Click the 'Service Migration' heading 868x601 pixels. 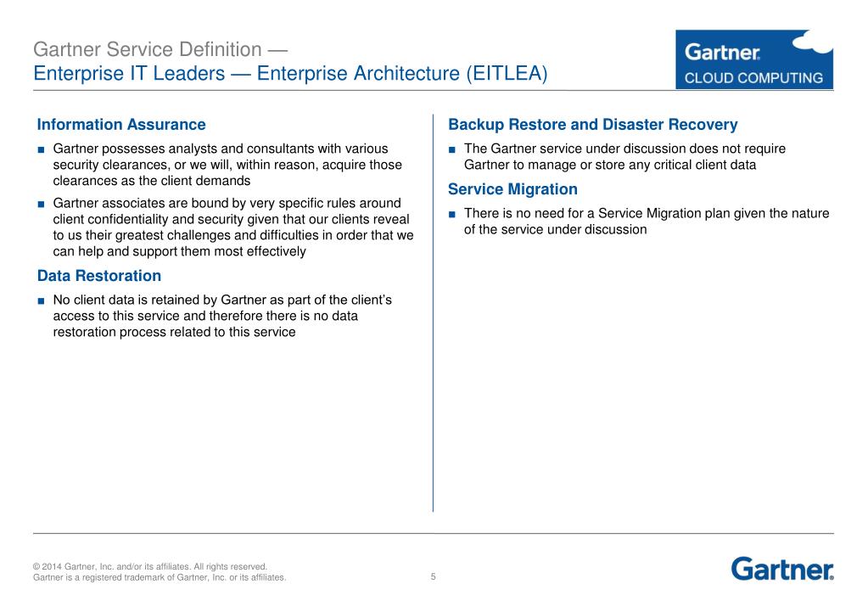pyautogui.click(x=512, y=189)
